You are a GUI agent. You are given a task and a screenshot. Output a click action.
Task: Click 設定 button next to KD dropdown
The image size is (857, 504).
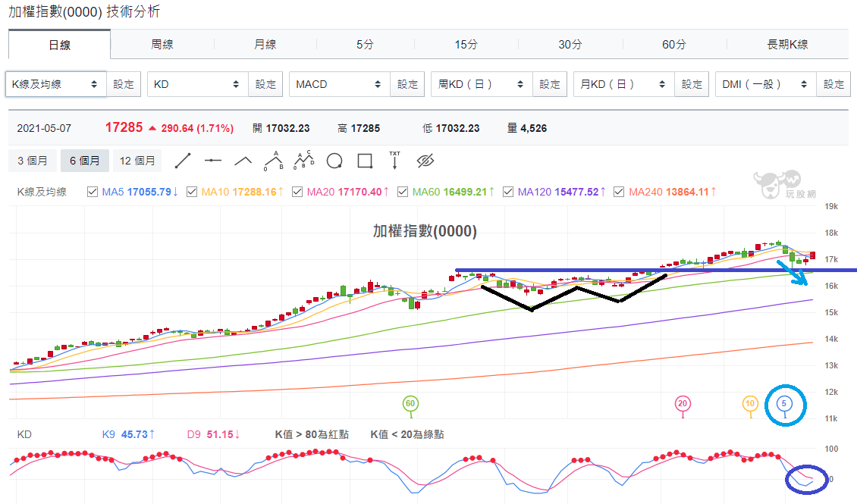(x=265, y=85)
